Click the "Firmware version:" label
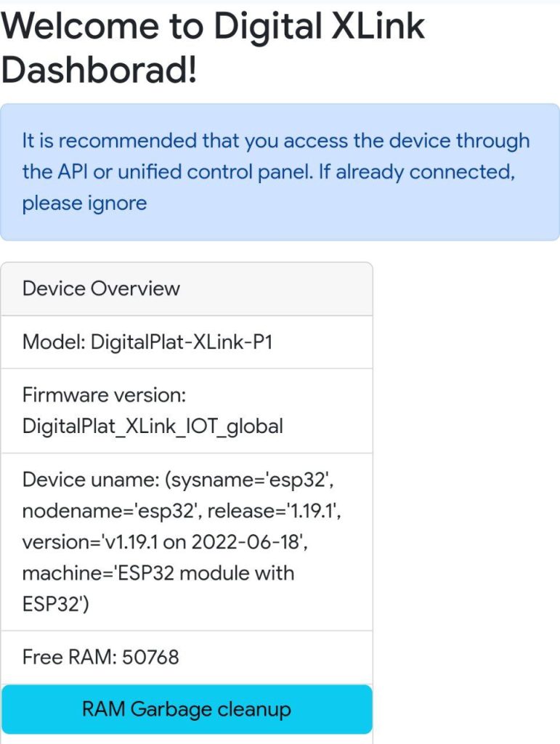560x744 pixels. click(105, 395)
